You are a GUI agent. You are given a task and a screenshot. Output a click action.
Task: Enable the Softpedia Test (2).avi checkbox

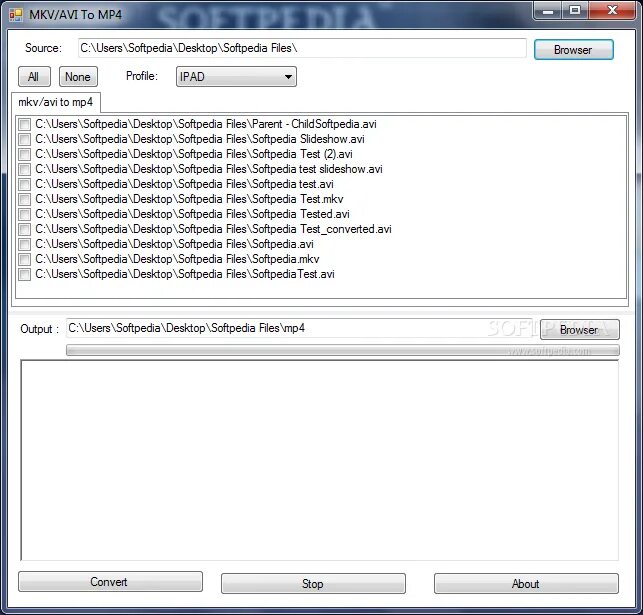point(25,154)
